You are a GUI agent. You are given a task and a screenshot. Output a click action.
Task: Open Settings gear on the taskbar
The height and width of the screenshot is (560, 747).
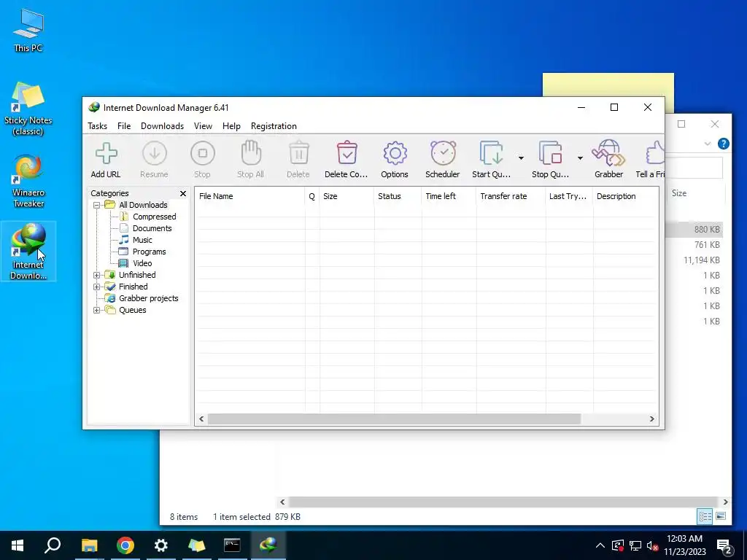[x=161, y=545]
